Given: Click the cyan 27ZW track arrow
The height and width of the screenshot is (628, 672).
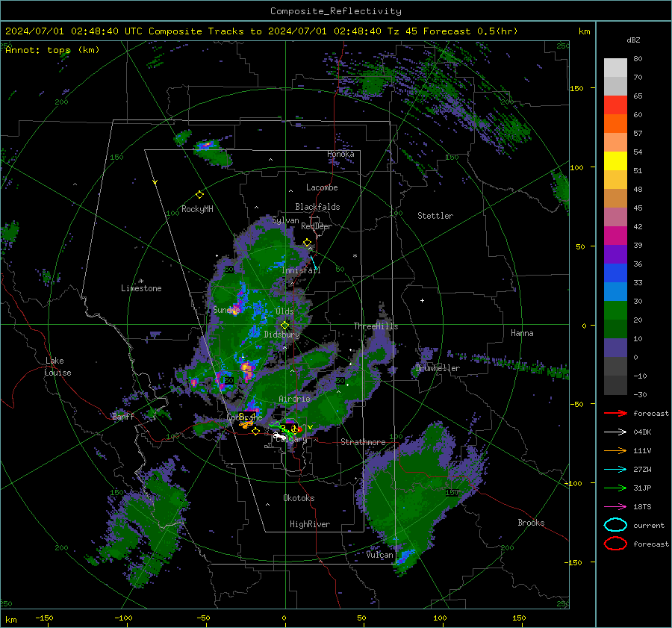Looking at the screenshot, I should click(x=615, y=470).
